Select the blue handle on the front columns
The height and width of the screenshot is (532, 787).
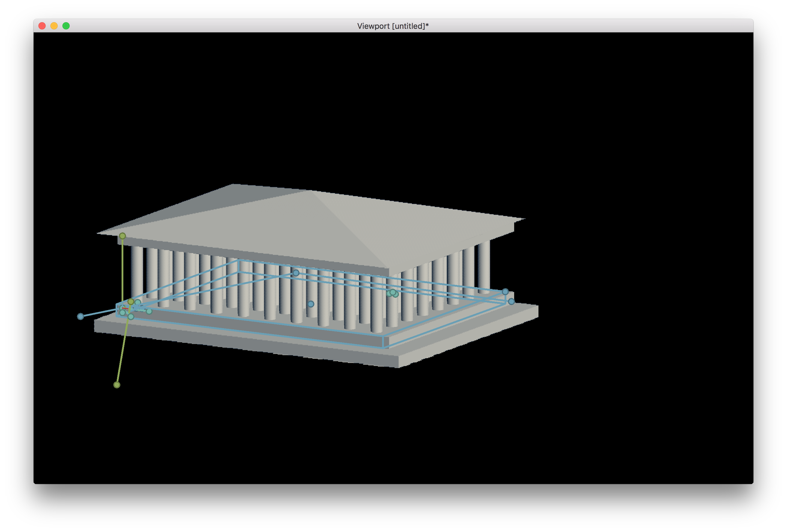click(311, 304)
